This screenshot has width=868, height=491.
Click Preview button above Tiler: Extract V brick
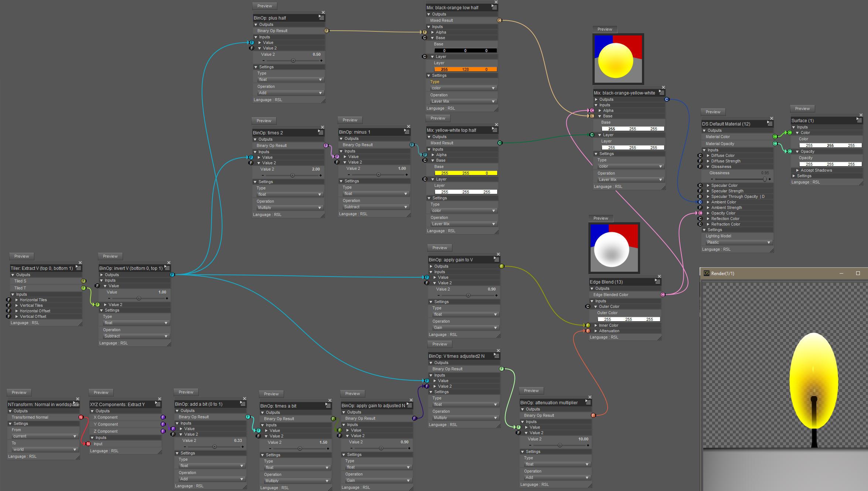[21, 256]
